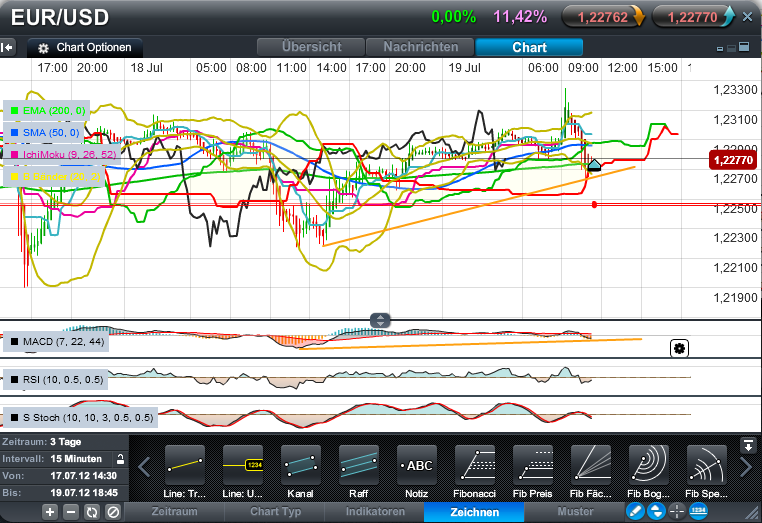Click the buy price button 1,22770
Screen dimensions: 762x523
coord(693,17)
